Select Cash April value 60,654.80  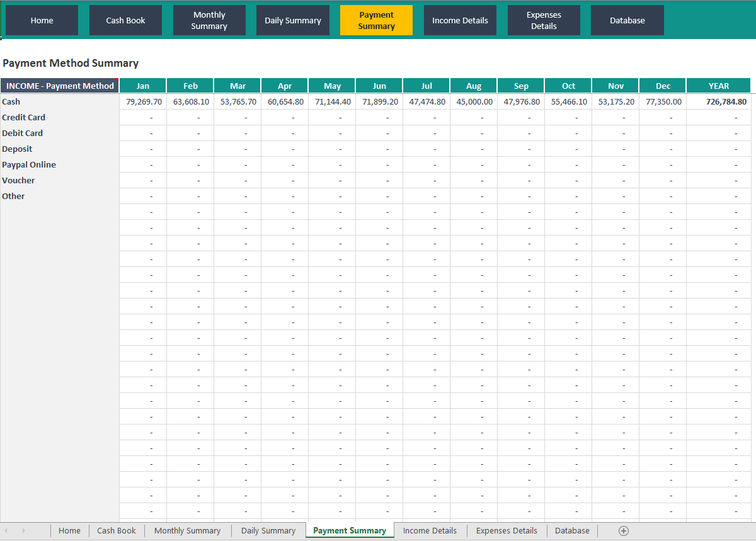pos(285,101)
